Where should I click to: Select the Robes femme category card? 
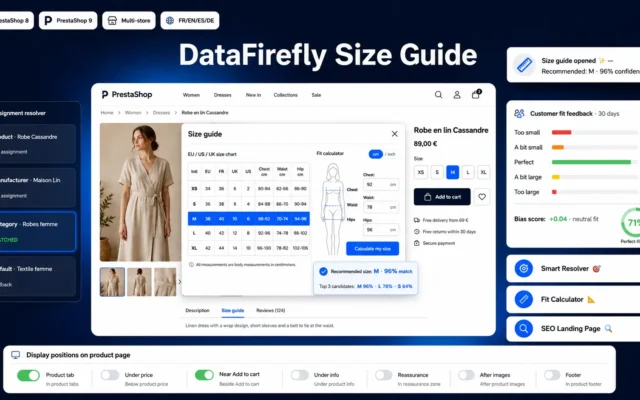tap(38, 231)
